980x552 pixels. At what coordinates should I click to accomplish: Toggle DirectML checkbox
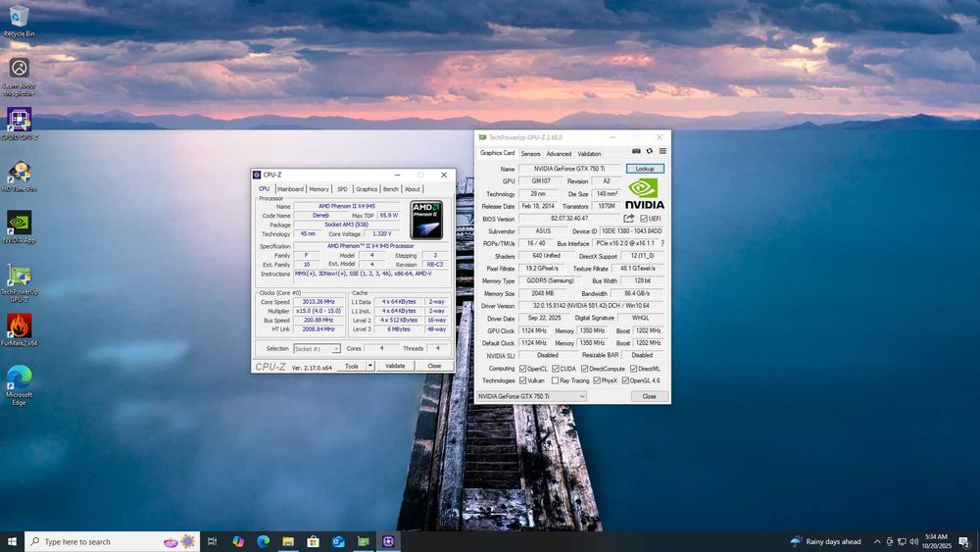click(x=634, y=369)
